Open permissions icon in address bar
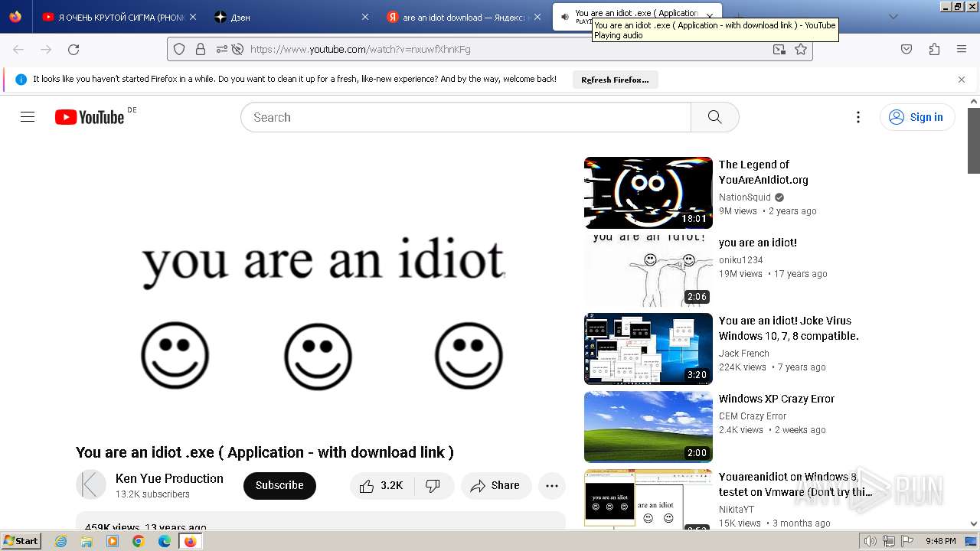The height and width of the screenshot is (551, 980). coord(222,49)
